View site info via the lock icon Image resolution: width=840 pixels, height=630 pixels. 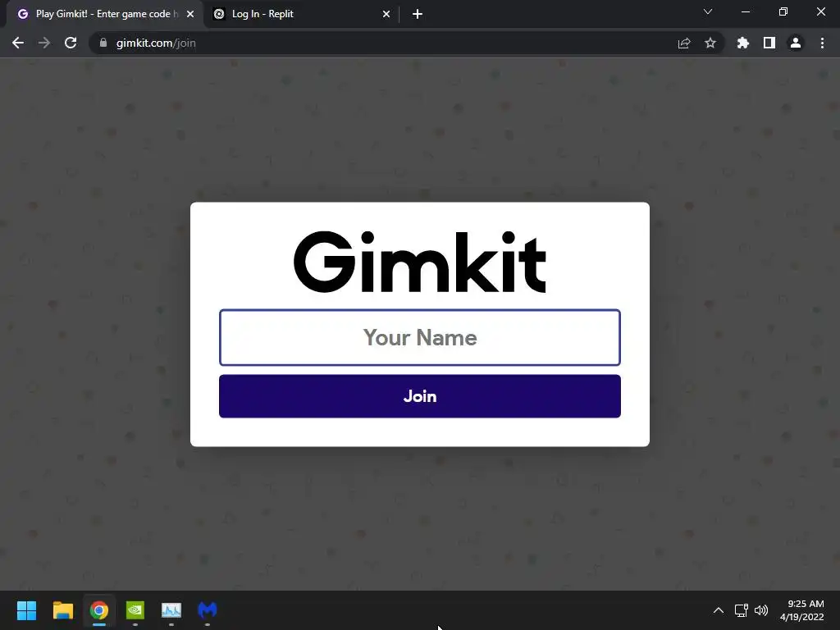[x=103, y=43]
